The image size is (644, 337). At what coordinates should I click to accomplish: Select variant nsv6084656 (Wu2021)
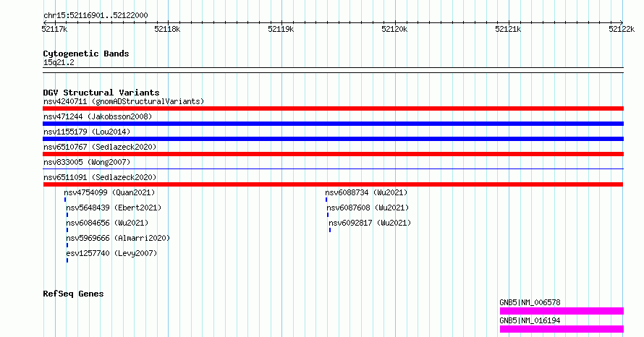tap(107, 223)
